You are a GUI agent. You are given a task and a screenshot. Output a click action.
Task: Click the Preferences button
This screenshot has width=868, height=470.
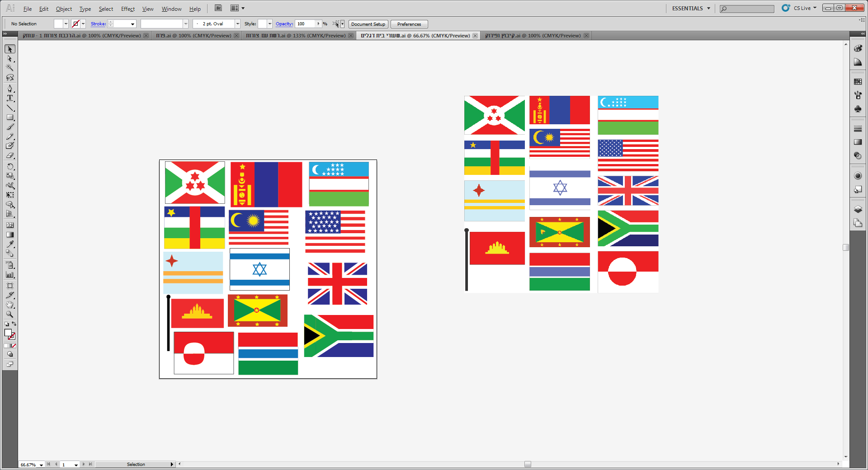click(409, 24)
